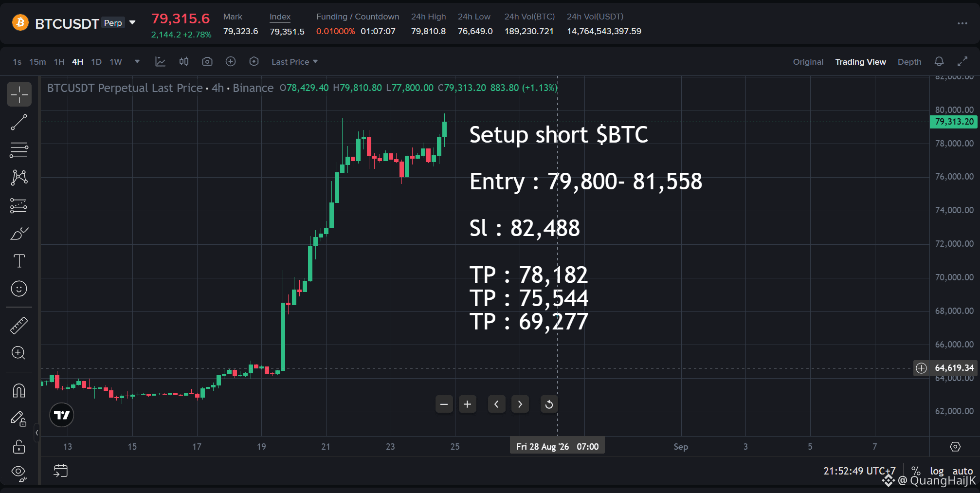Screen dimensions: 980x493
Task: Click the TradingView logo badge
Action: (62, 415)
